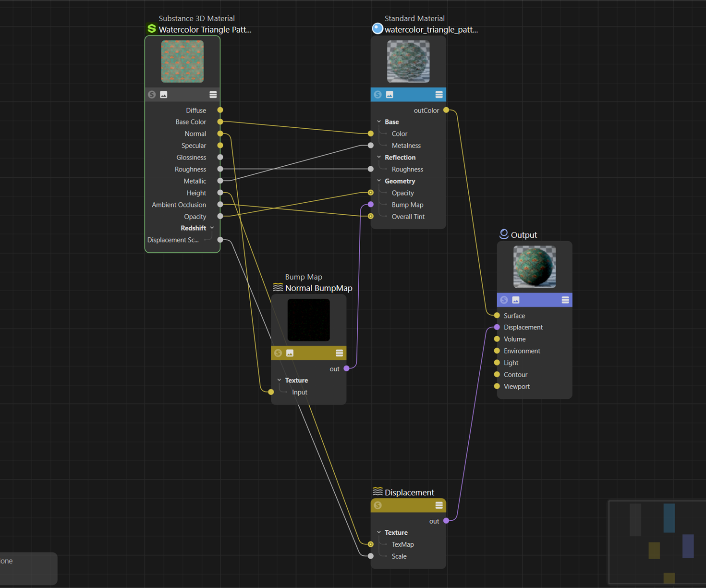
Task: Select the Displacement node title
Action: coord(409,492)
